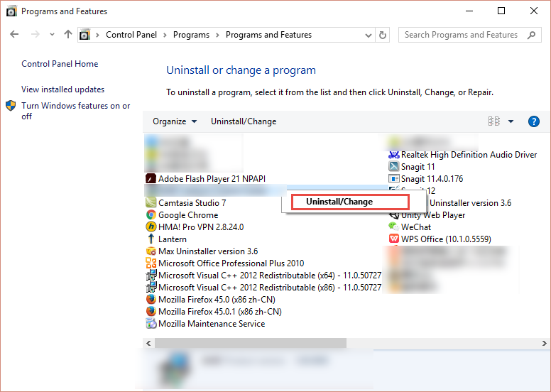Select Mozilla Maintenance Service entry

[212, 323]
